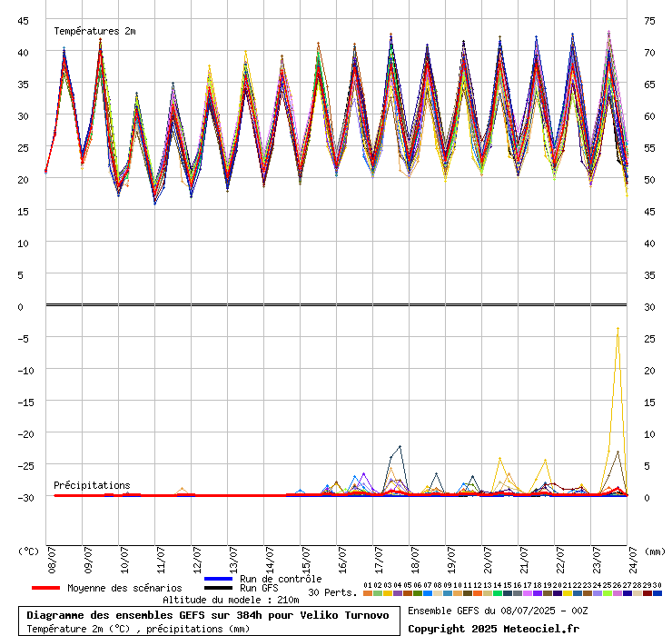Click the 18/07 date label on the x-axis
The image size is (672, 636).
click(x=415, y=560)
